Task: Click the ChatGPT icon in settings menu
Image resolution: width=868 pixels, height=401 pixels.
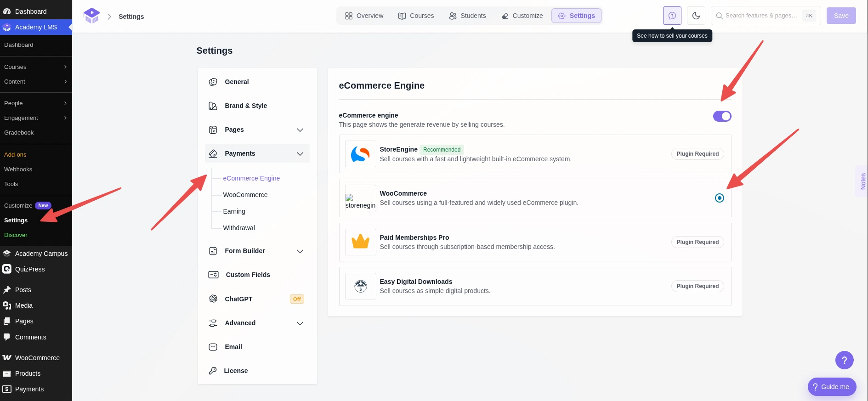Action: pos(213,299)
